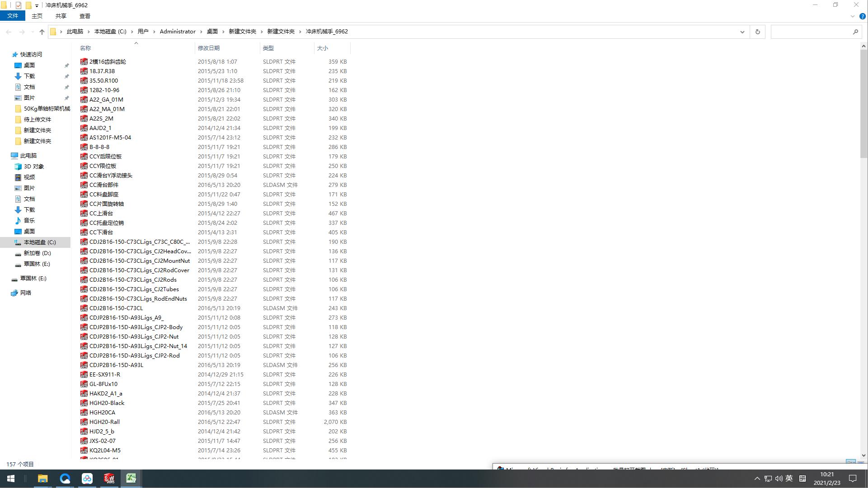Open the 共享 ribbon tab
This screenshot has height=488, width=868.
coord(61,16)
